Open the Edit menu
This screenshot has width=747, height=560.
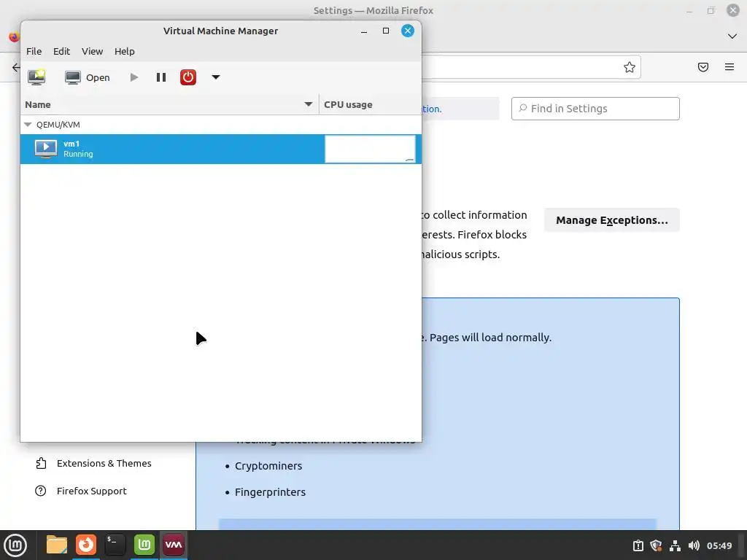click(61, 52)
